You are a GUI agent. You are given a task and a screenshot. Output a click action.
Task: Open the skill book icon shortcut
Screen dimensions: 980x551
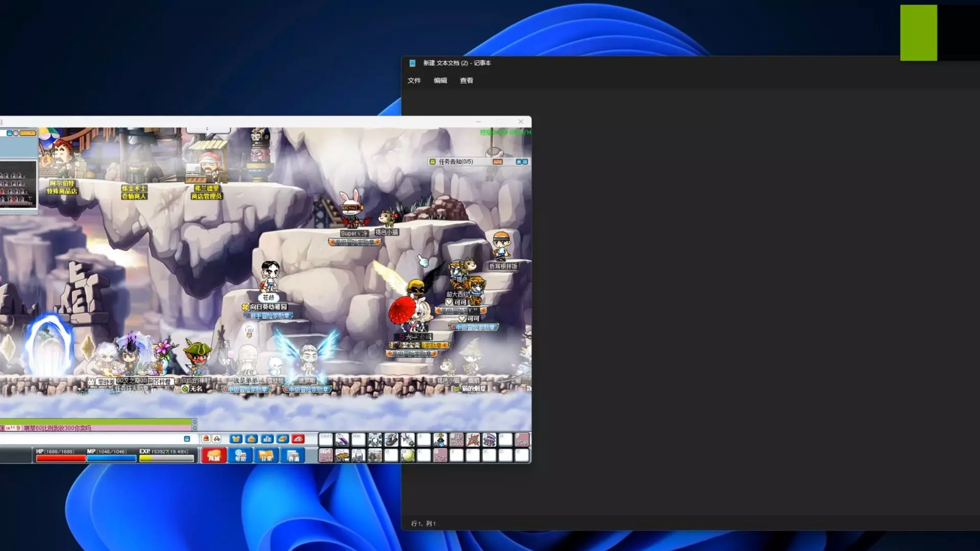coord(283,439)
